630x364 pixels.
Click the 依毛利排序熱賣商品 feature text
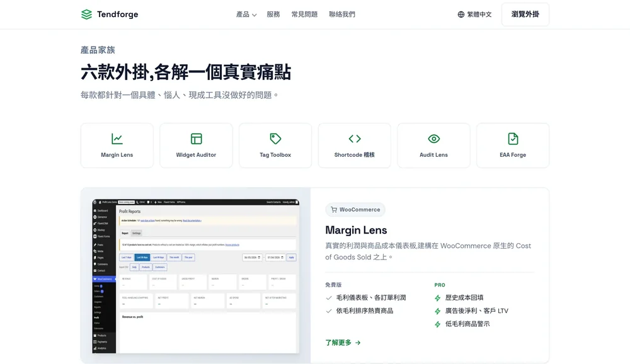point(364,310)
